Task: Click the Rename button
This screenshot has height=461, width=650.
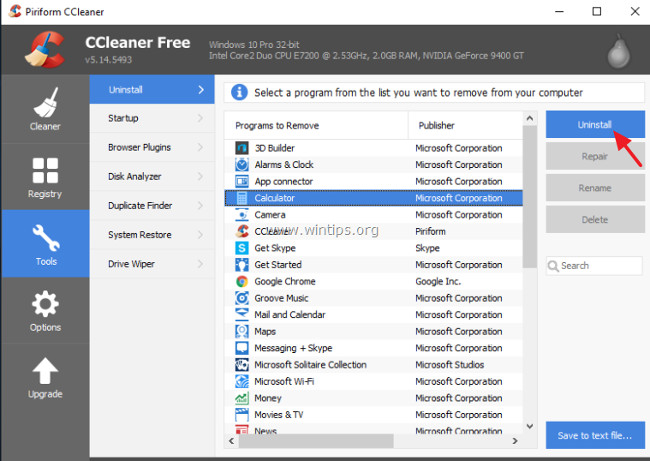Action: (595, 188)
